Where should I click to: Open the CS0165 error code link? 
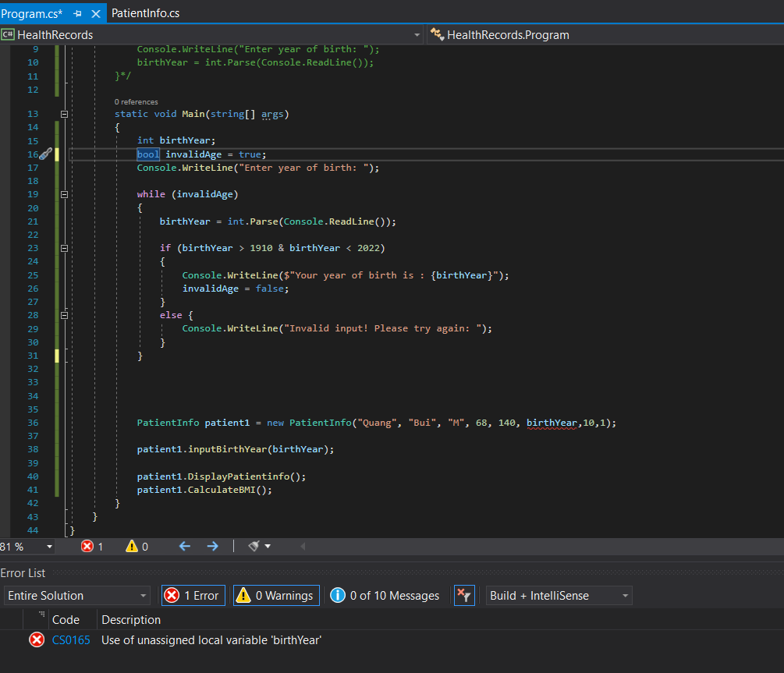click(71, 640)
